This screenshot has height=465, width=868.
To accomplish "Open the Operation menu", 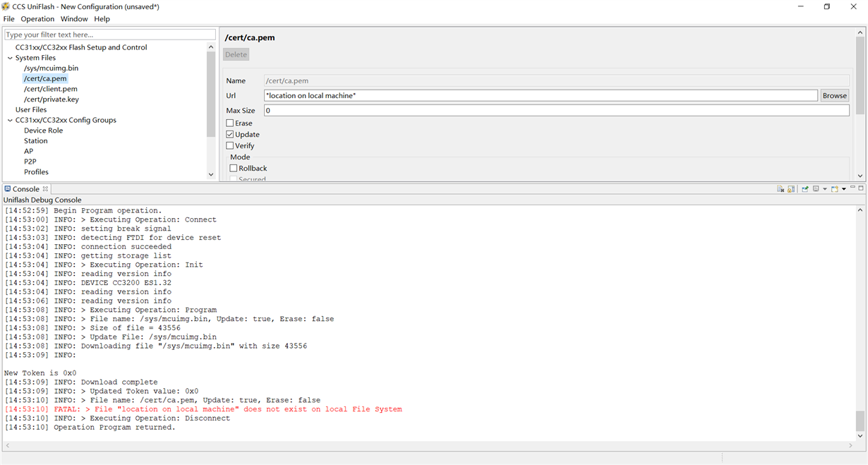I will pos(37,19).
